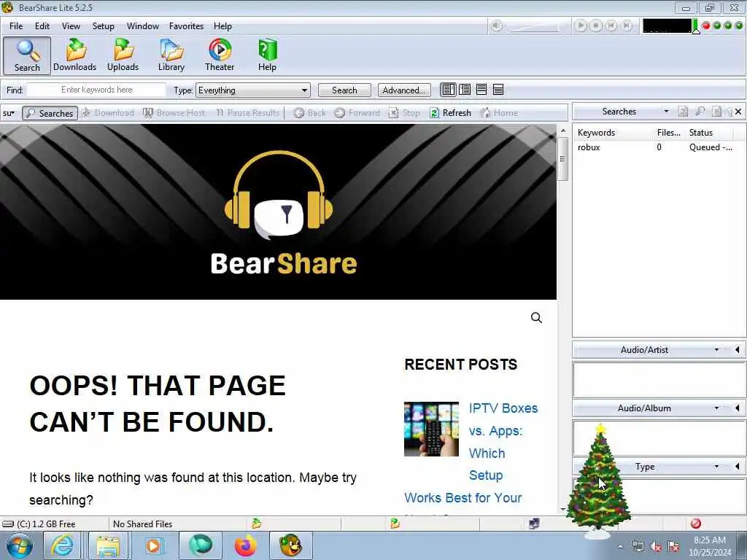Open the File menu
This screenshot has width=747, height=560.
click(x=16, y=26)
